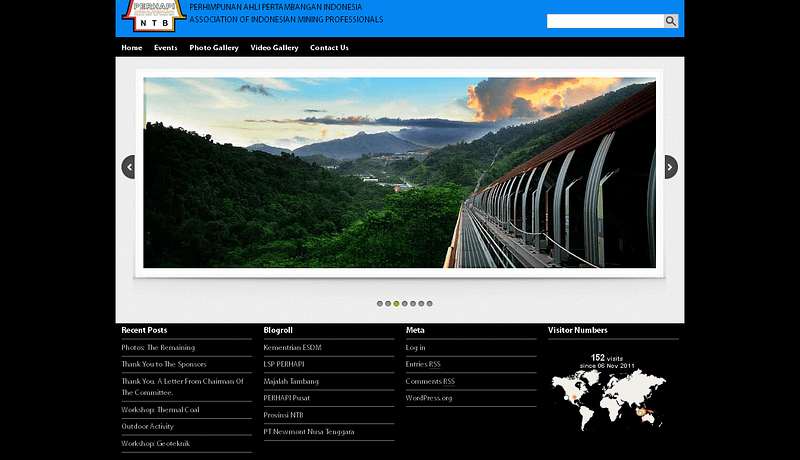
Task: Click the PERHAPI NTB logo
Action: pyautogui.click(x=154, y=16)
